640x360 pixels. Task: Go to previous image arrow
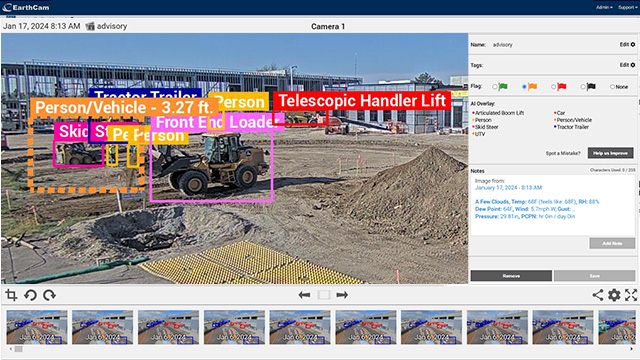coord(304,295)
